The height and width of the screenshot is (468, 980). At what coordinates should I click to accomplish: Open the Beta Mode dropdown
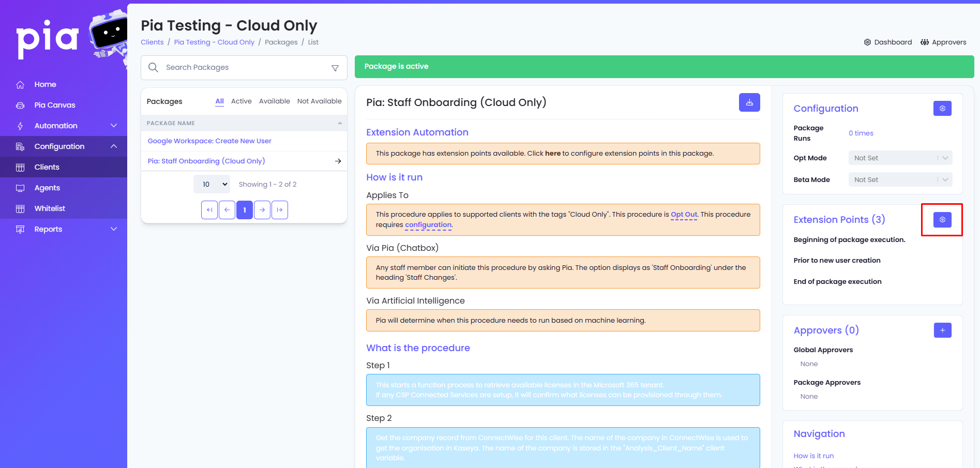click(900, 179)
